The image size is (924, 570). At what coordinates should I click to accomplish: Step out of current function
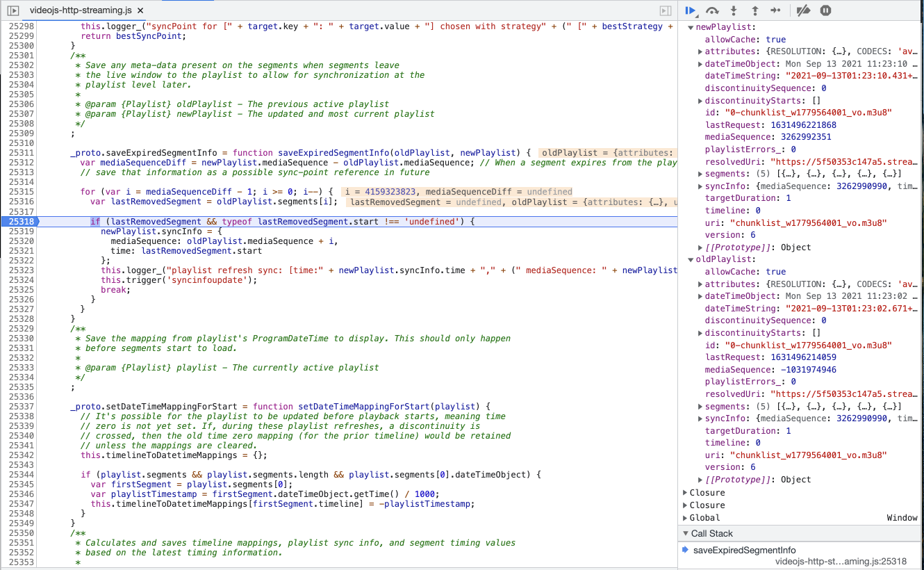coord(756,10)
